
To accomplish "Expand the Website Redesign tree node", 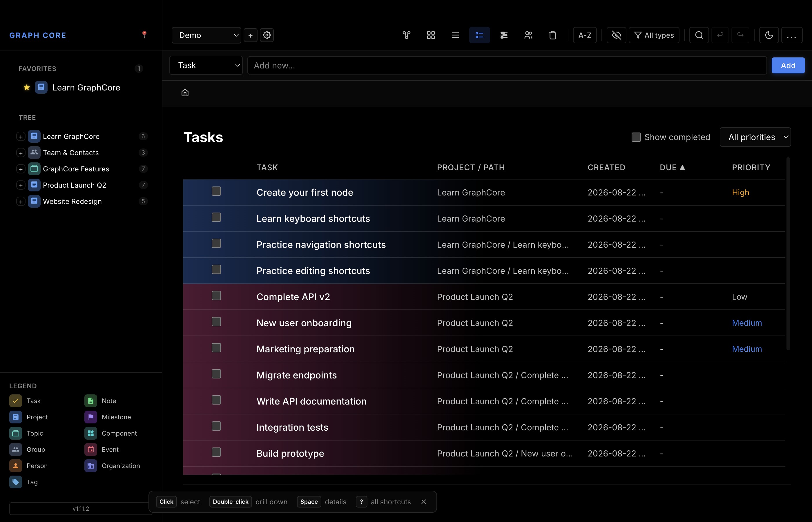I will pyautogui.click(x=21, y=202).
